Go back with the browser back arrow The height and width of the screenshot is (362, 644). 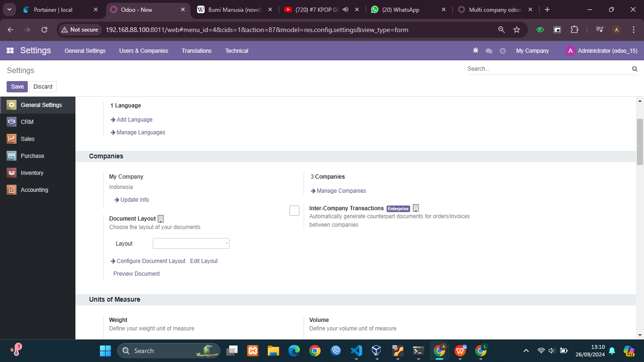click(10, 30)
